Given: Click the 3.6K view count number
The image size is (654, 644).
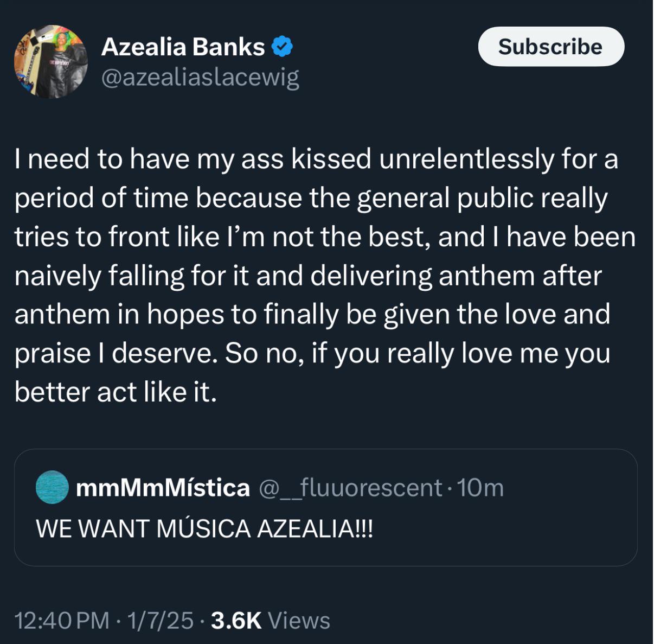Looking at the screenshot, I should click(236, 621).
